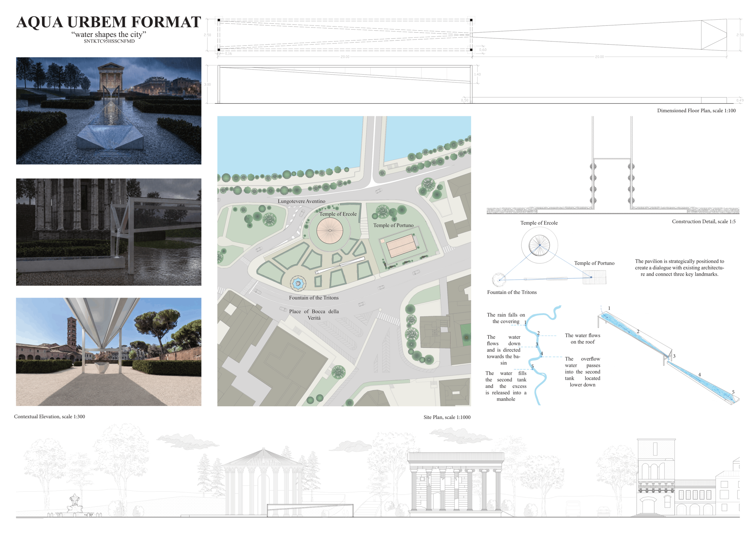
Task: Select the Place of Bocca della Verità label
Action: point(314,315)
